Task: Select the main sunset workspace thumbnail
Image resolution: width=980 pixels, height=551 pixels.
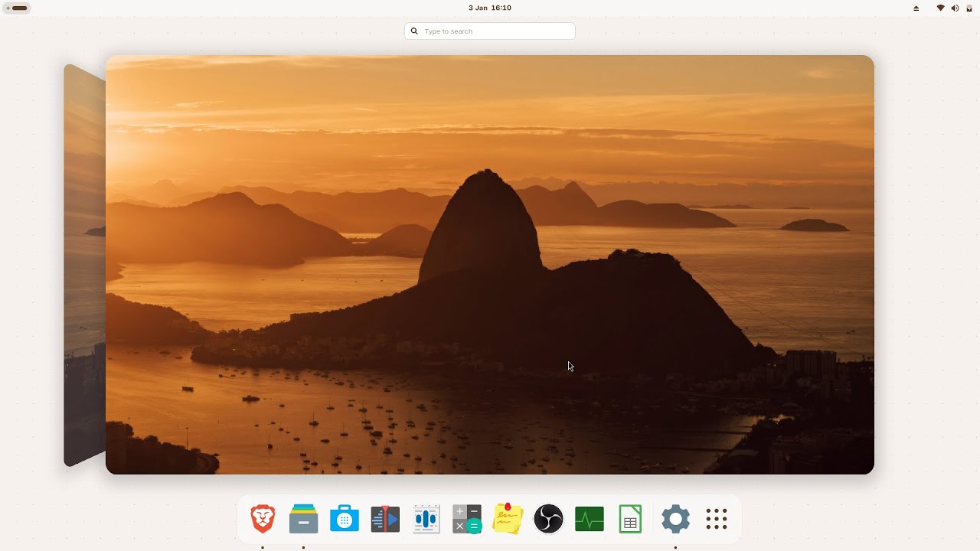Action: click(490, 265)
